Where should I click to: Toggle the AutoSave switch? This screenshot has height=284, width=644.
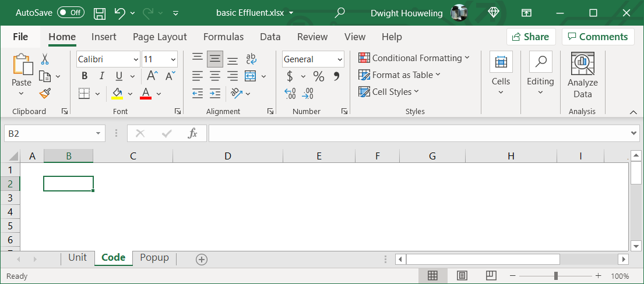(x=70, y=12)
